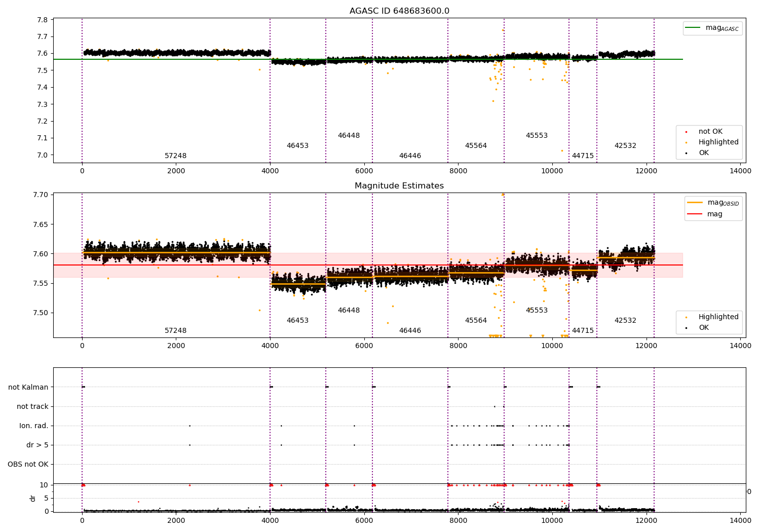Image resolution: width=760 pixels, height=532 pixels.
Task: Click y-axis tick label 7.65
Action: click(41, 224)
